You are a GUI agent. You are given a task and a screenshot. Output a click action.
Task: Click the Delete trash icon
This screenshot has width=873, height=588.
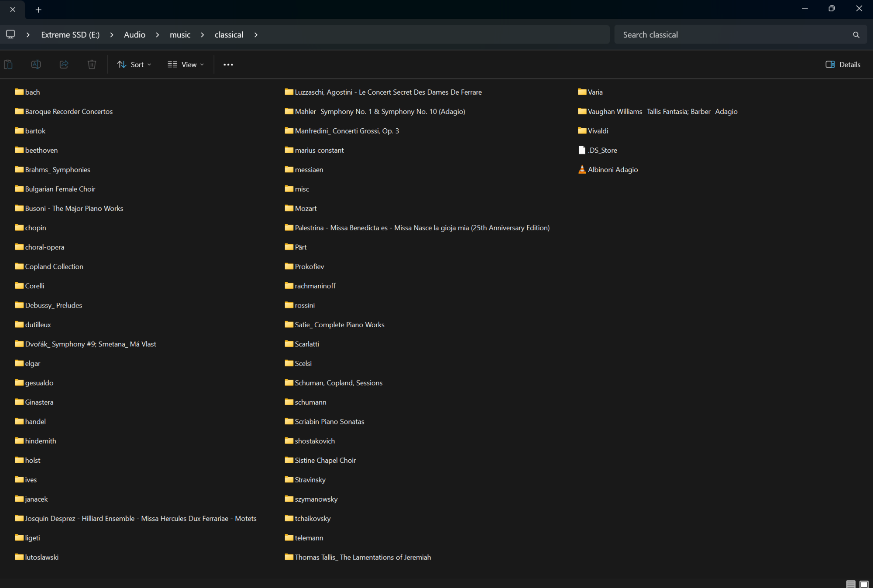tap(92, 65)
